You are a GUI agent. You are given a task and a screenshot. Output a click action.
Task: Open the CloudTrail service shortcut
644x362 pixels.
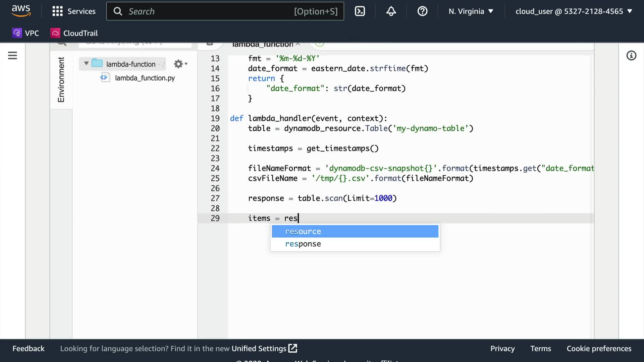74,33
